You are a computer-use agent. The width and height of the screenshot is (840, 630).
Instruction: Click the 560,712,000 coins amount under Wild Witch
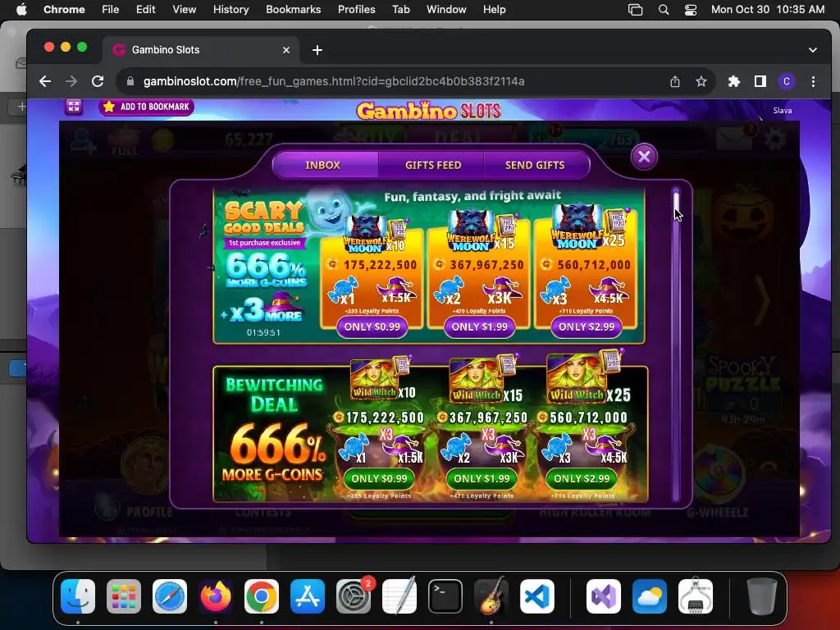pos(588,418)
